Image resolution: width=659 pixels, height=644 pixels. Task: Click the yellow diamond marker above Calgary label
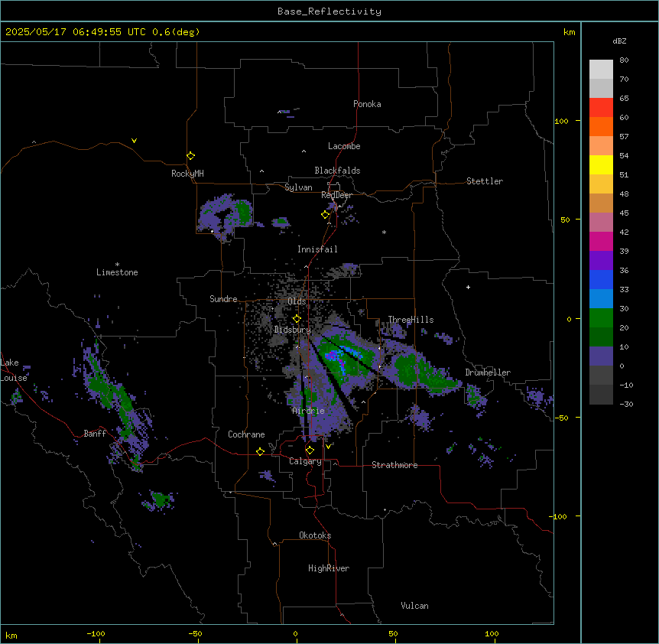coord(310,450)
